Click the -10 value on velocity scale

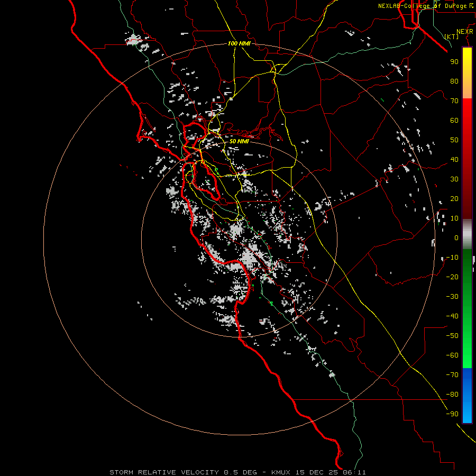click(x=452, y=258)
